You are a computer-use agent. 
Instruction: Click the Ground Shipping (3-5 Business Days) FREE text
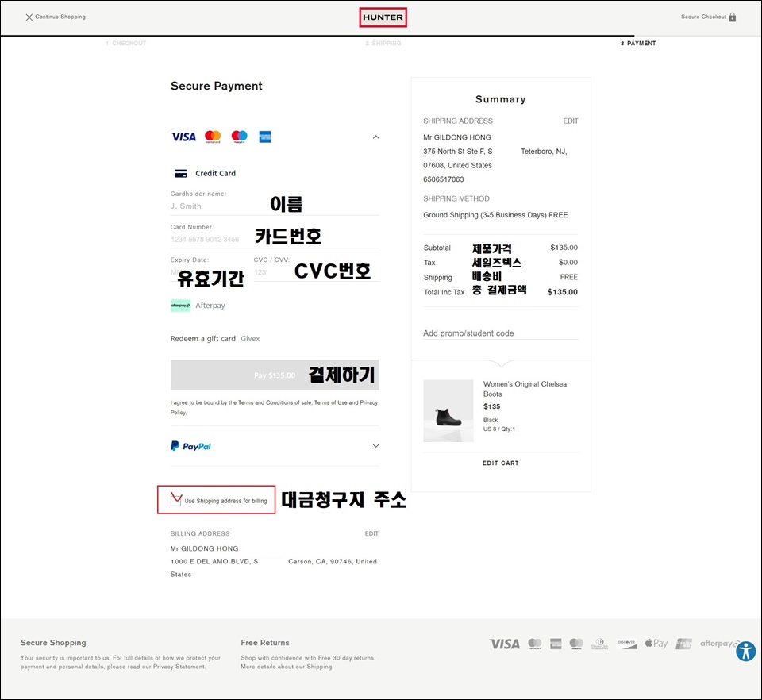click(495, 215)
